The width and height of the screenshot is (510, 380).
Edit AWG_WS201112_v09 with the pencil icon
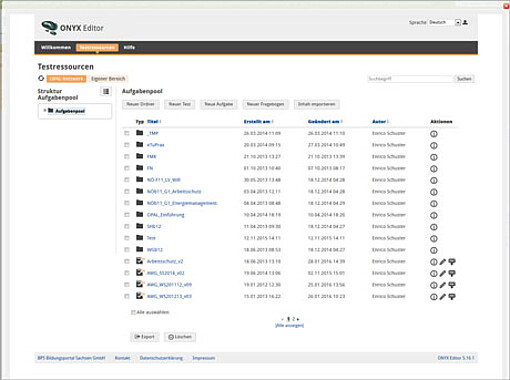[x=443, y=285]
